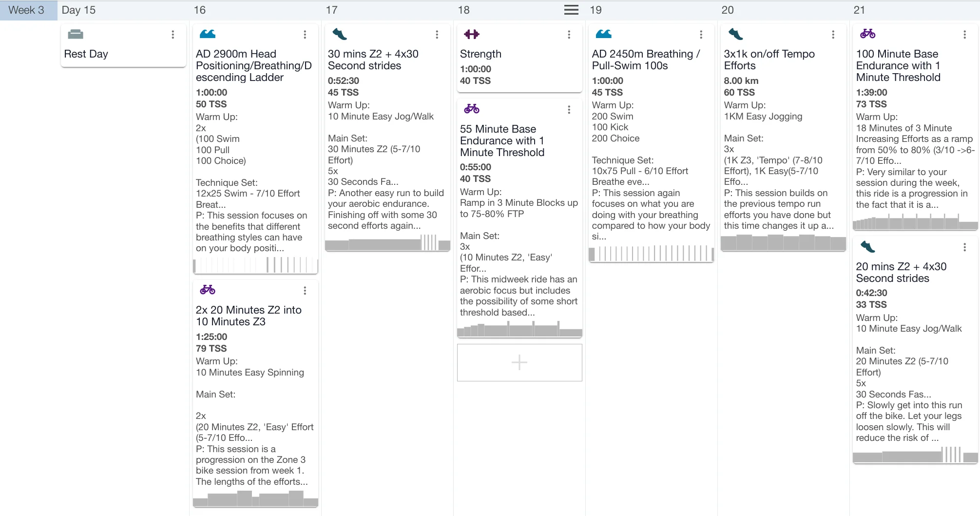This screenshot has width=980, height=516.
Task: Click run shoe icon on 30 mins Z2 workout
Action: [340, 34]
